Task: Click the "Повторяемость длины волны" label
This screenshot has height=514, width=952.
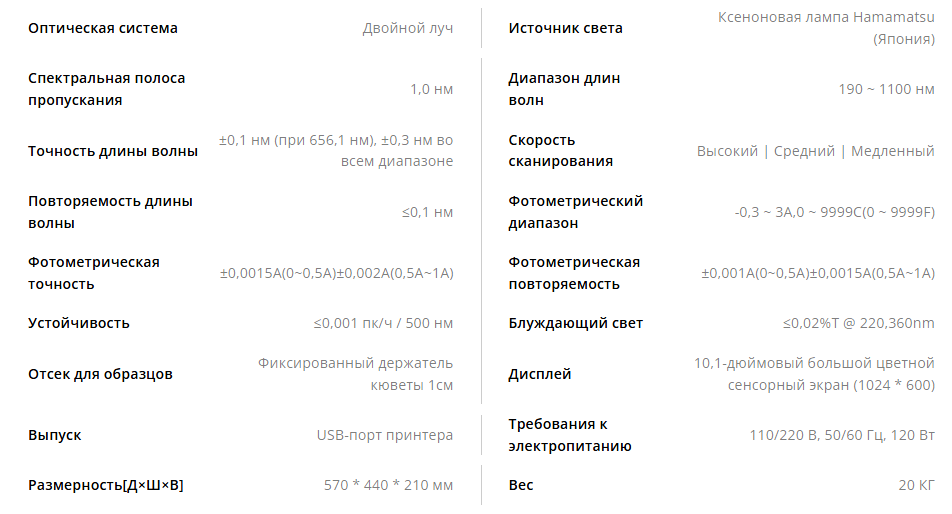Action: tap(110, 212)
